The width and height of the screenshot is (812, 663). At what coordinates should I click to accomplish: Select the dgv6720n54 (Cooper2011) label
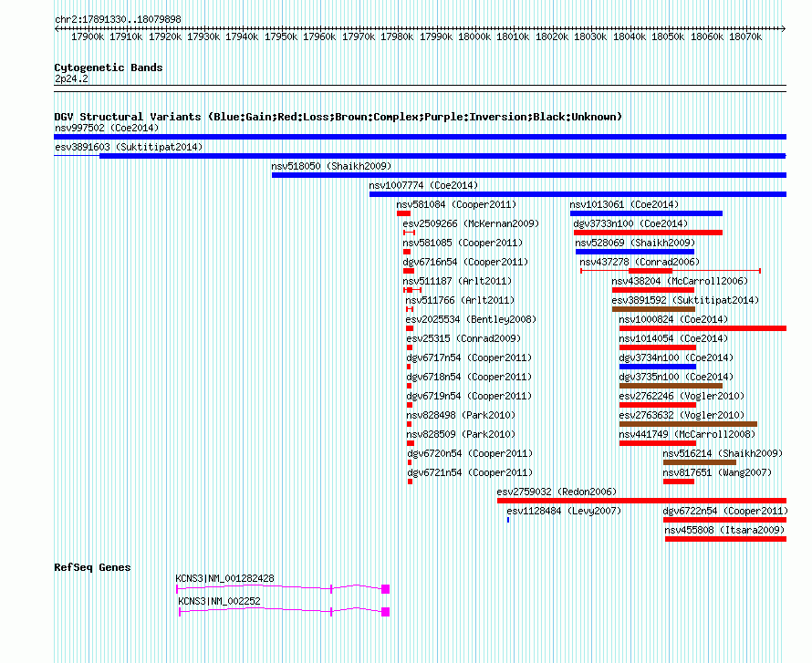470,453
